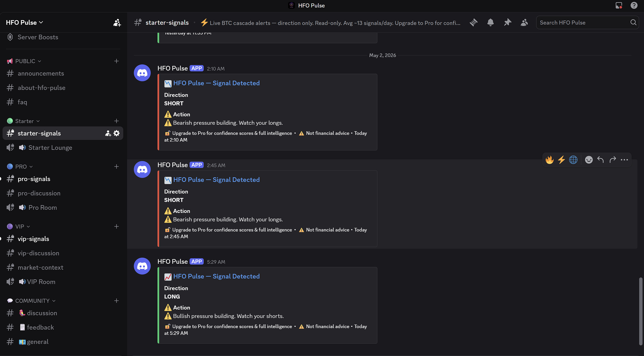Create invite icon on starter-signals row
This screenshot has height=356, width=644.
click(x=108, y=133)
